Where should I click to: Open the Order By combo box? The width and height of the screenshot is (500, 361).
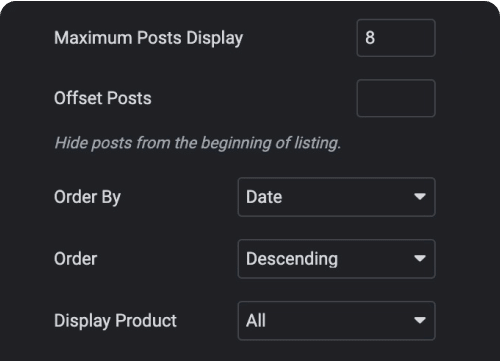[336, 197]
